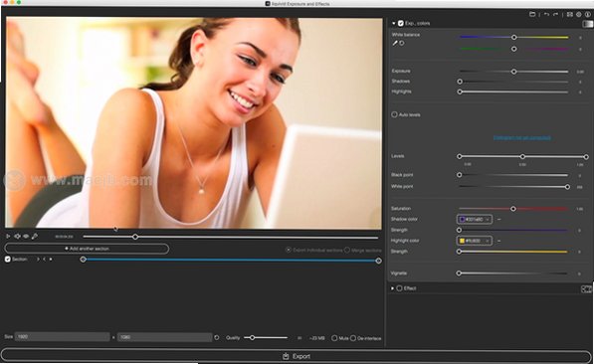Screen dimensions: 594x364
Task: Click the Section start marker on blue bar
Action: click(x=84, y=260)
